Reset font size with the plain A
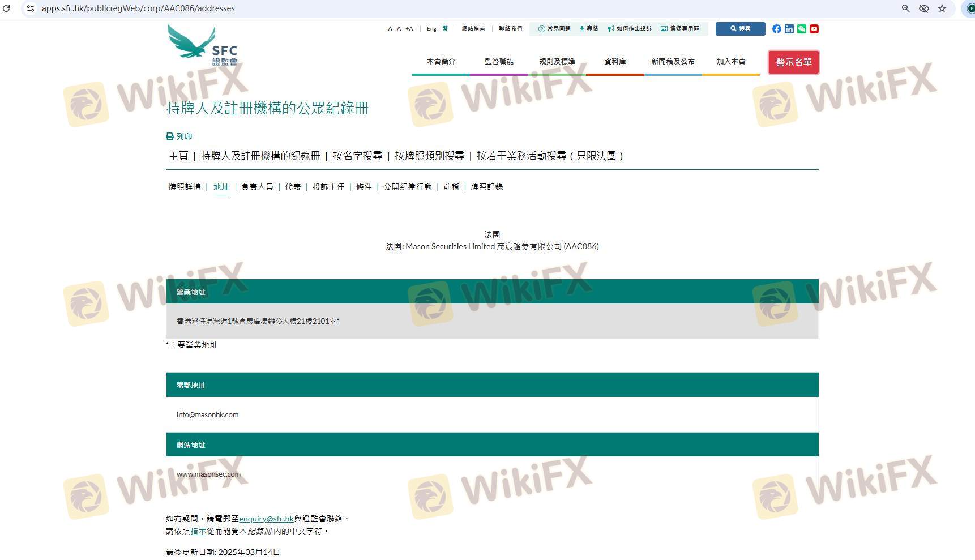The width and height of the screenshot is (975, 560). tap(399, 29)
